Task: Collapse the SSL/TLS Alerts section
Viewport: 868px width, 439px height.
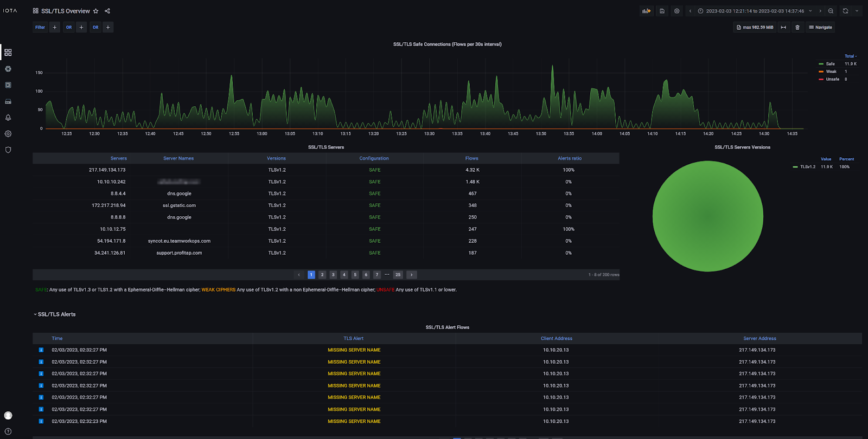Action: coord(54,314)
